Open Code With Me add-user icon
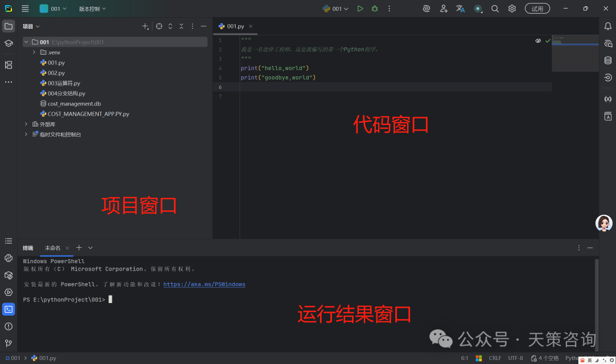This screenshot has height=364, width=616. (x=444, y=9)
